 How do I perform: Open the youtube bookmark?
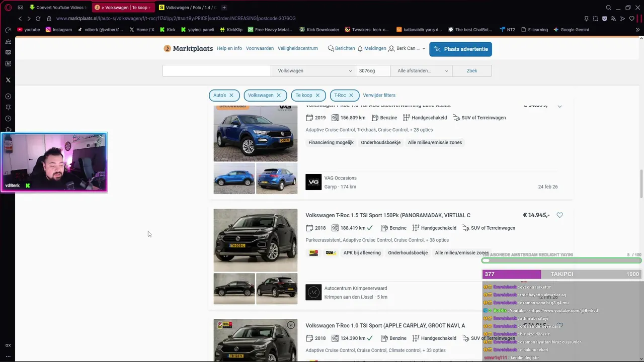(29, 30)
